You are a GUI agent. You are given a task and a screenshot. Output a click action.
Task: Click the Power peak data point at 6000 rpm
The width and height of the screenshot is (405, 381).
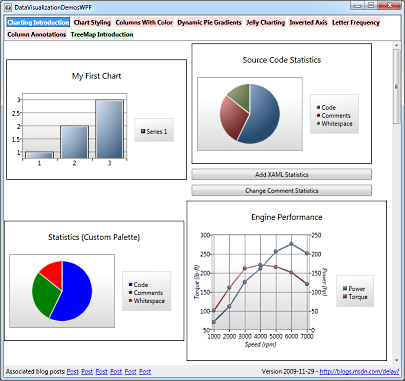291,244
